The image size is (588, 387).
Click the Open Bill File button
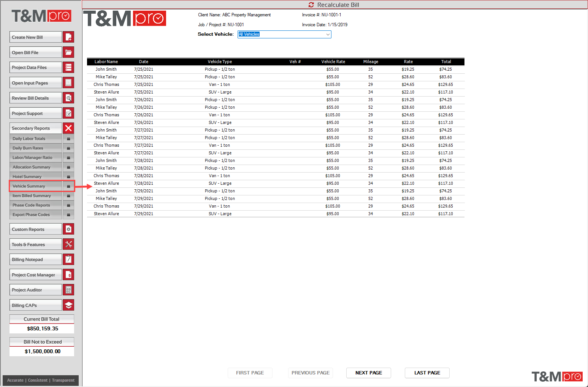point(36,52)
